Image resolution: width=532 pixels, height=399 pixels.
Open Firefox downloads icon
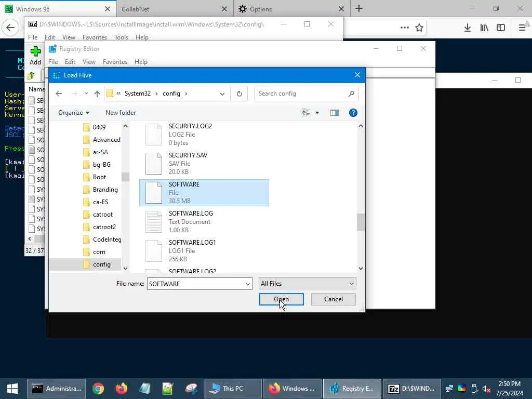point(468,28)
